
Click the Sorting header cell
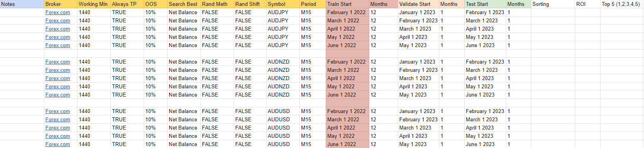(552, 4)
